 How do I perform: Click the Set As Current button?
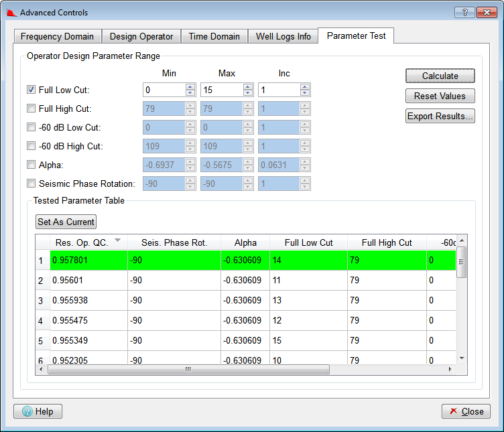pos(66,222)
